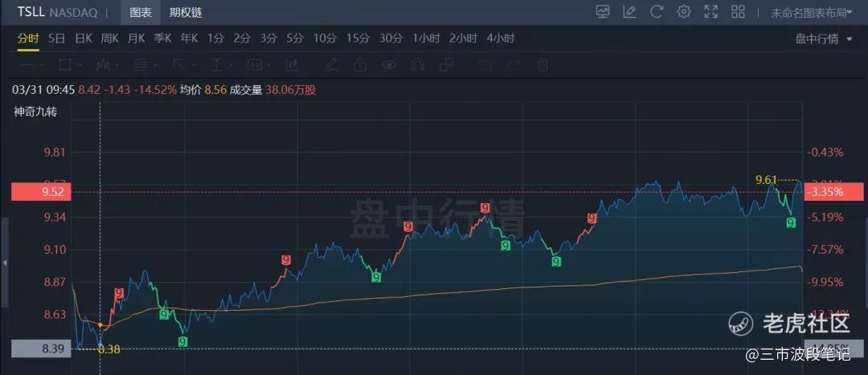
Task: Select the 1分 interval
Action: 216,39
